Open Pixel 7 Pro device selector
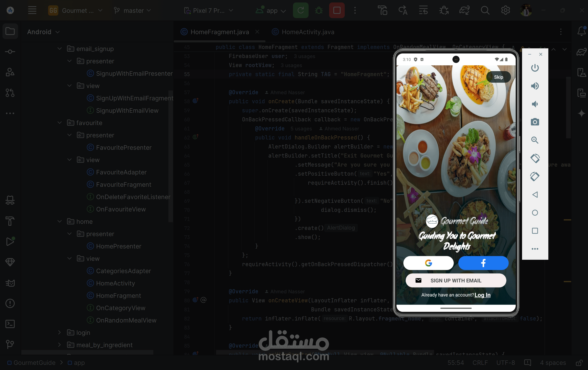This screenshot has height=370, width=588. coord(209,10)
